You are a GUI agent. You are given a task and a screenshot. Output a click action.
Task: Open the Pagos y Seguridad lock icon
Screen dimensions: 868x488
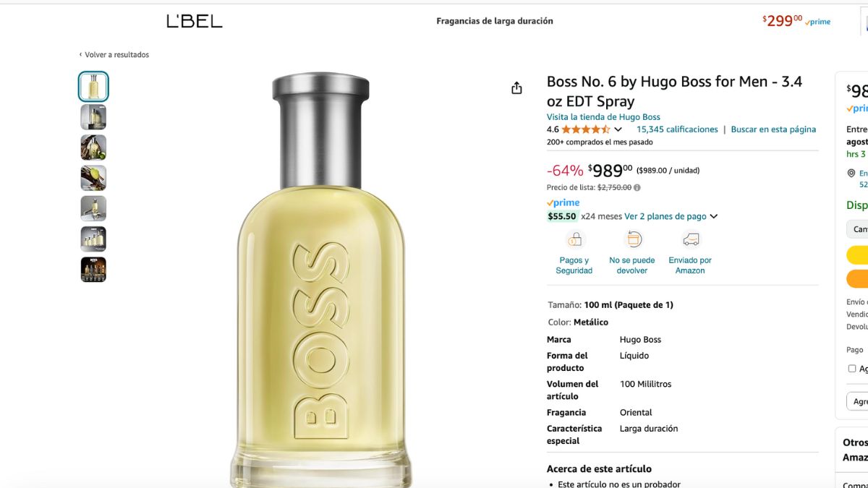574,239
